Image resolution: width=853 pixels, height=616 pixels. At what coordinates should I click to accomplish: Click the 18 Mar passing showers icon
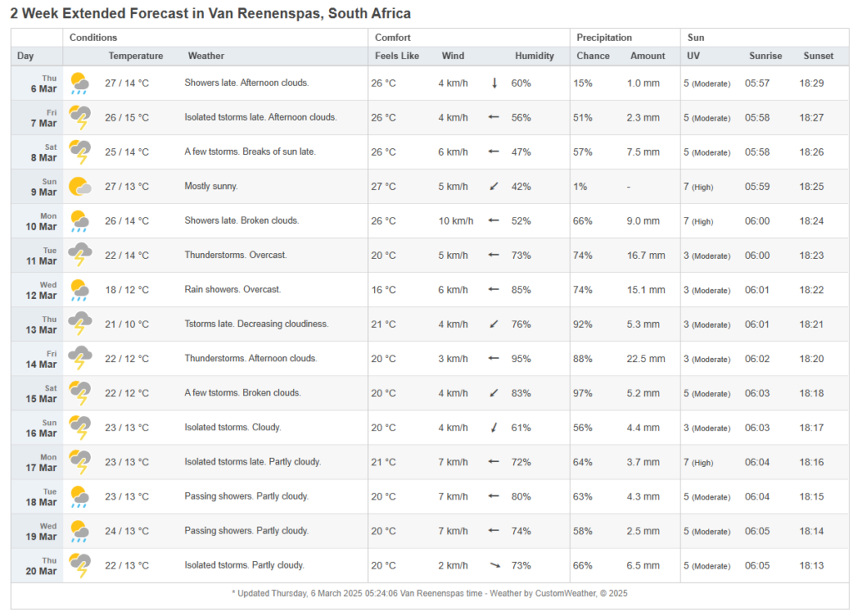(x=80, y=496)
